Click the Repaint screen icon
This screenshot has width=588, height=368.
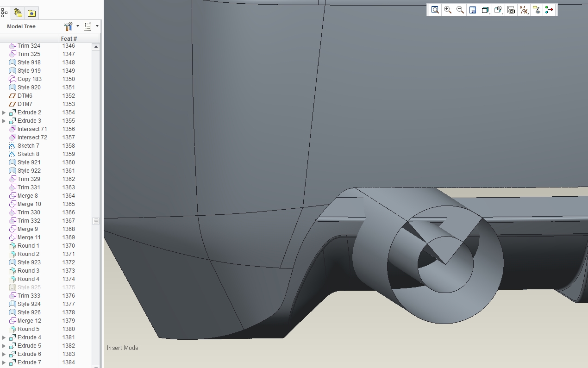[473, 10]
